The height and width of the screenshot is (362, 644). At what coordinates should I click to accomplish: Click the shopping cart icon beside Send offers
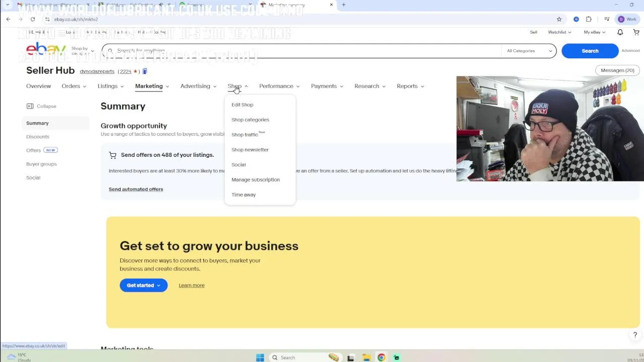[113, 155]
